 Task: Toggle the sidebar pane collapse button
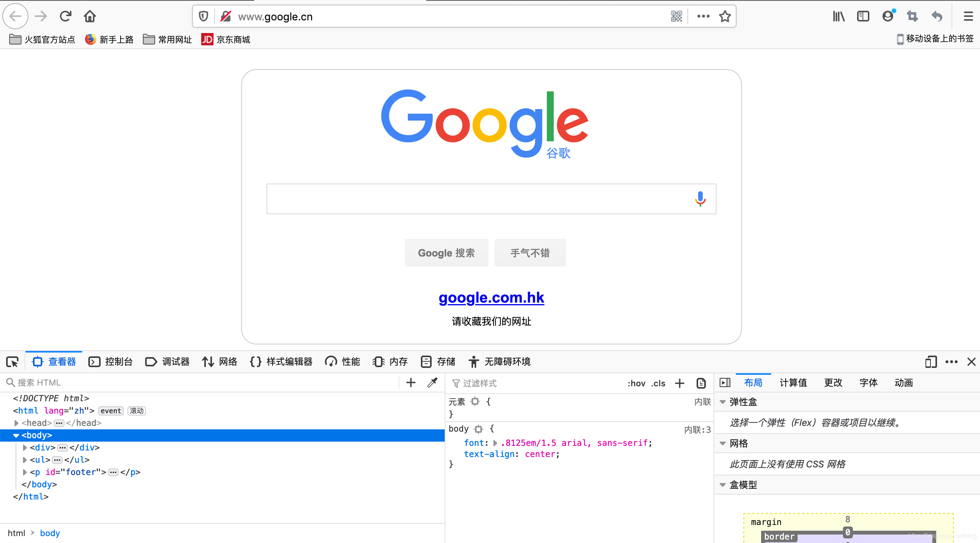click(725, 382)
